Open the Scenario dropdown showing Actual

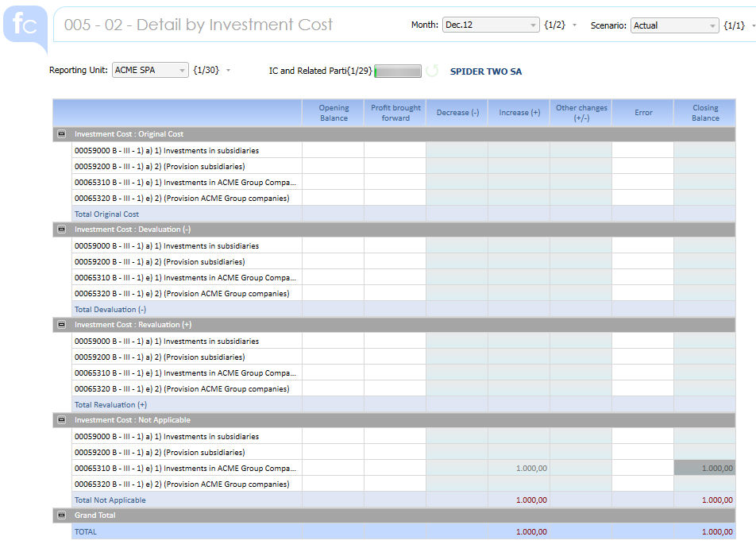point(674,25)
